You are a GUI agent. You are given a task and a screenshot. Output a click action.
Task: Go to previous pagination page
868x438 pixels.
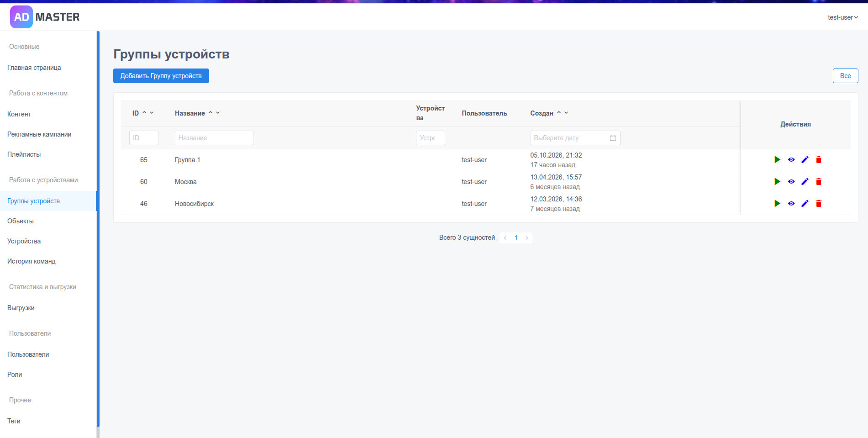pos(505,238)
